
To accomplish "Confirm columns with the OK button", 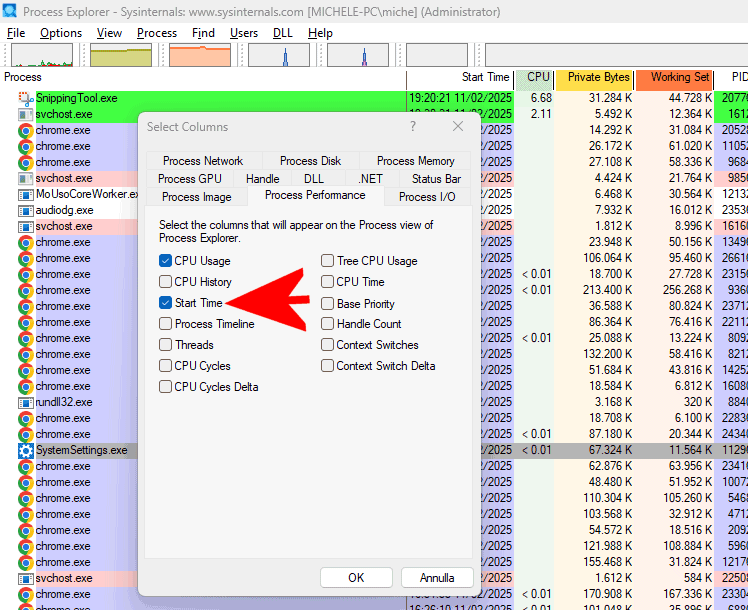I will tap(356, 578).
